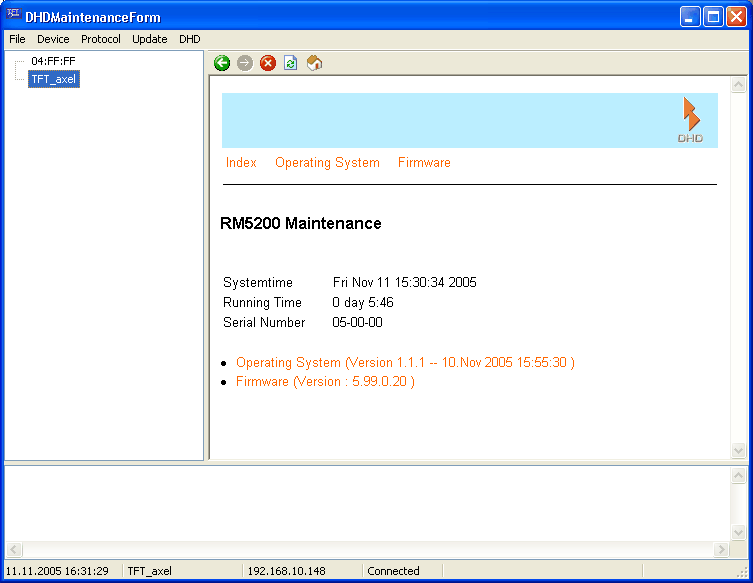Open the File menu
Viewport: 753px width, 583px height.
tap(17, 39)
